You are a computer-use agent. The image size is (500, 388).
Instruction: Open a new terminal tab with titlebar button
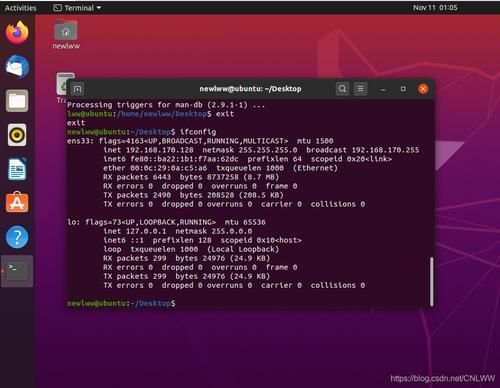pyautogui.click(x=77, y=89)
